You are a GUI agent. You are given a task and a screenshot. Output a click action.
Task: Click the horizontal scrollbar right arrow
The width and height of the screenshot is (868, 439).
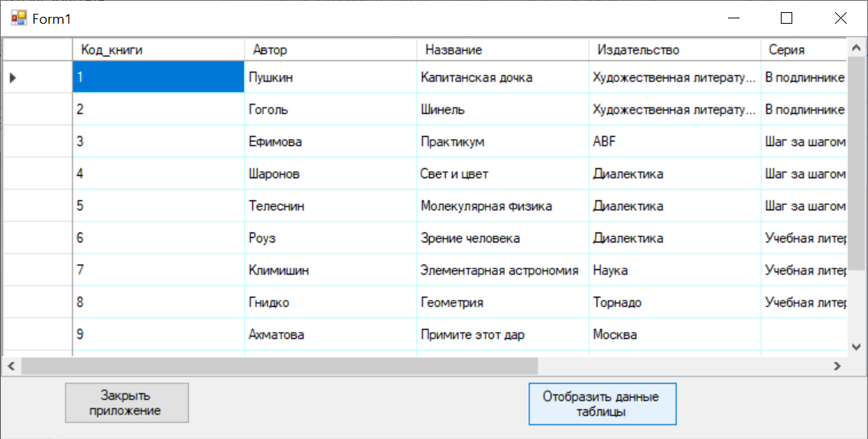(x=837, y=366)
